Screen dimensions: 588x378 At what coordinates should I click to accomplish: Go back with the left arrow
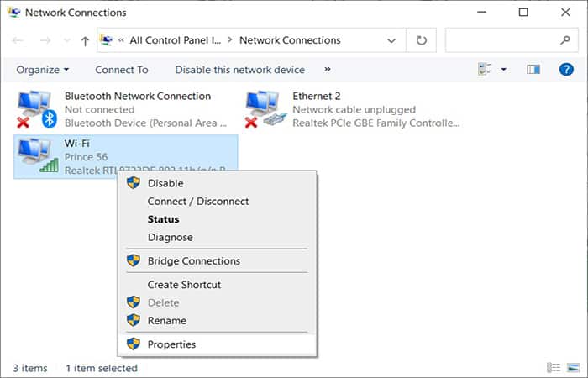click(x=18, y=40)
